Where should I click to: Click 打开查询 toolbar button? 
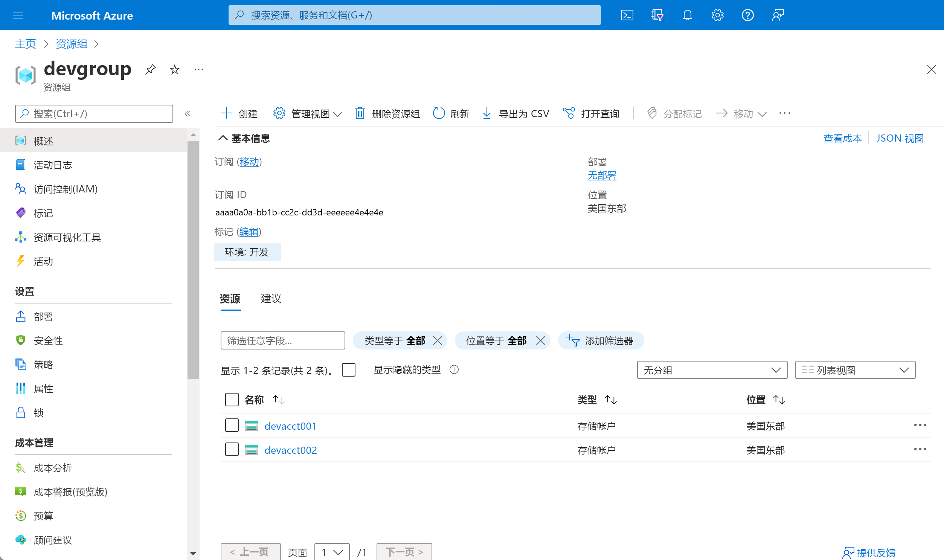click(x=591, y=114)
